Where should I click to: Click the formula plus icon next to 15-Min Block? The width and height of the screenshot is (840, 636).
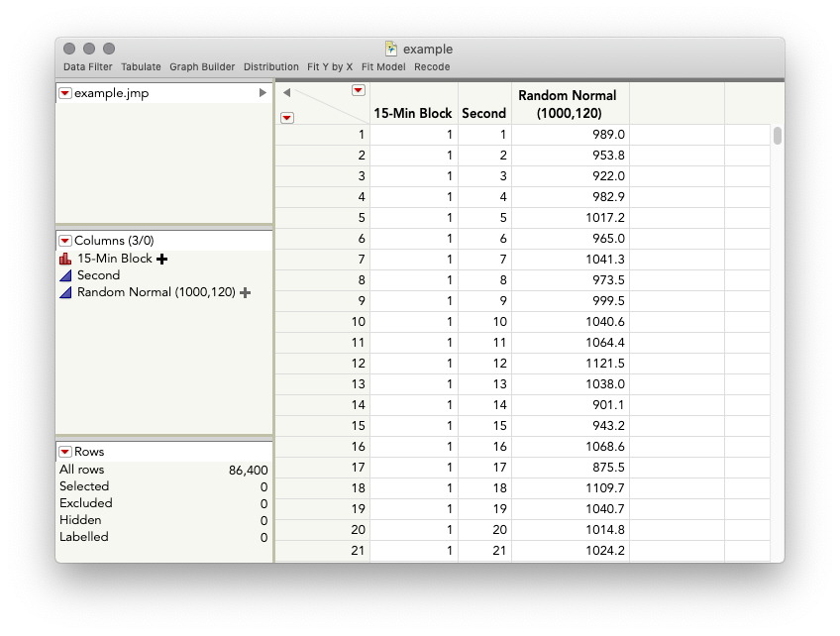tap(161, 260)
